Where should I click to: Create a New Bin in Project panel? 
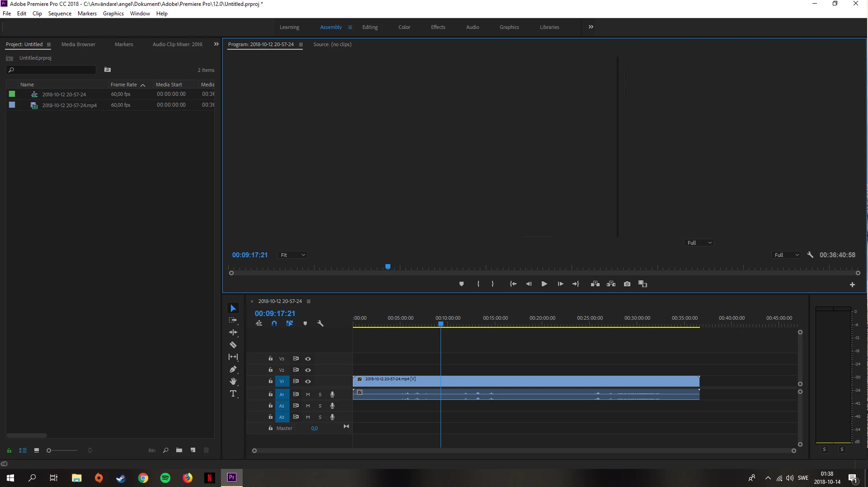point(179,450)
